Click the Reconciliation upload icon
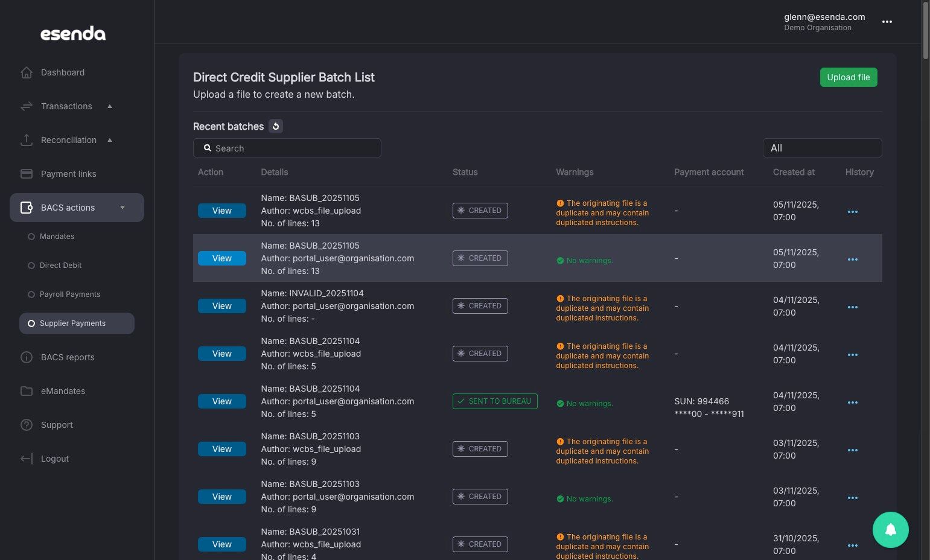930x560 pixels. coord(27,140)
